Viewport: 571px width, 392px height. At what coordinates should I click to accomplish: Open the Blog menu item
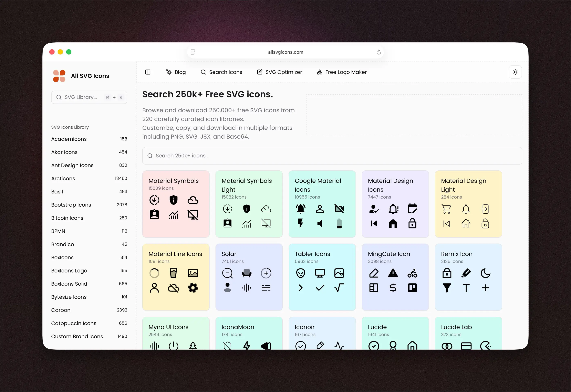coord(176,72)
